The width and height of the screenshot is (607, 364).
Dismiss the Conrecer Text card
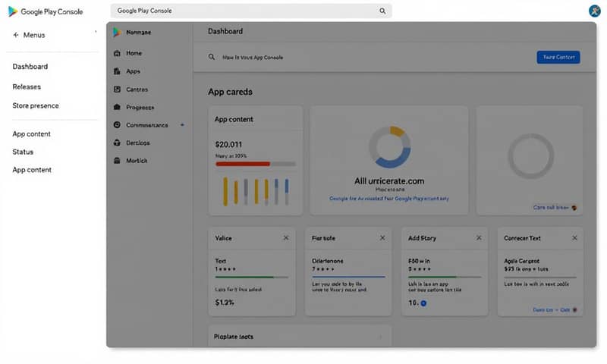coord(574,238)
